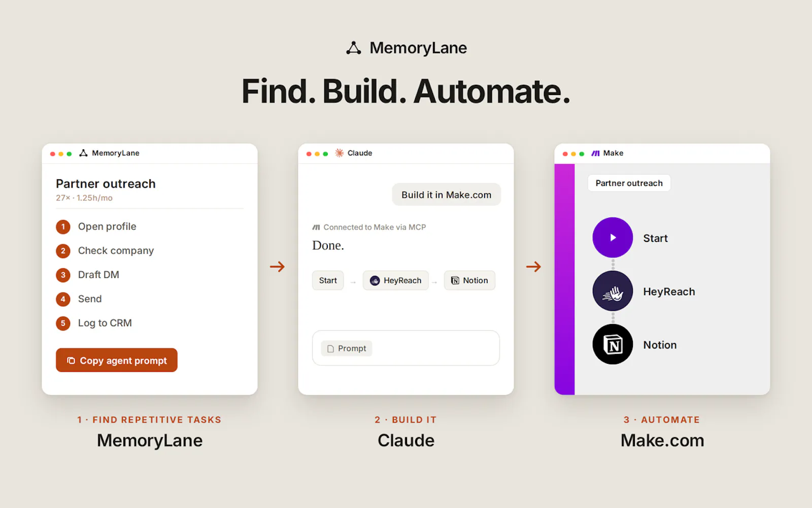This screenshot has width=812, height=508.
Task: Maximize the Make window with the green dot
Action: [x=582, y=153]
